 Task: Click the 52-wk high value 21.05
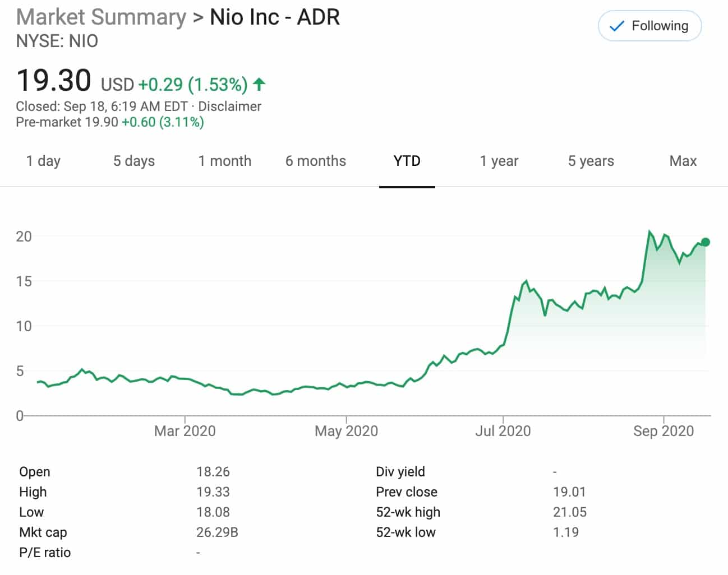point(569,512)
